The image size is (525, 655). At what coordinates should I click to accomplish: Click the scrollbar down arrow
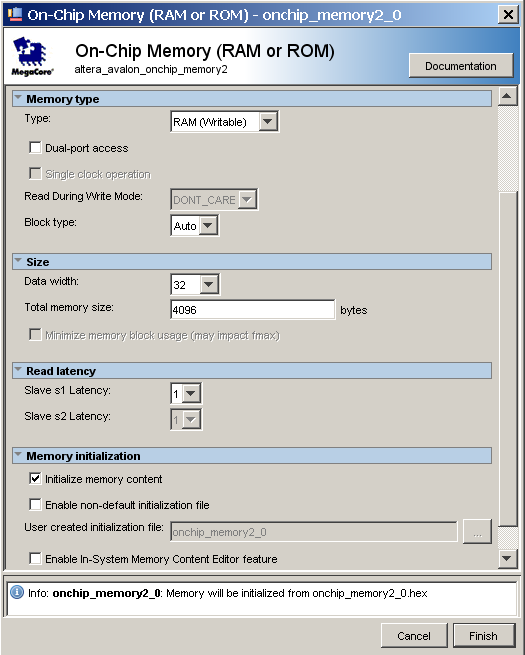[x=507, y=559]
